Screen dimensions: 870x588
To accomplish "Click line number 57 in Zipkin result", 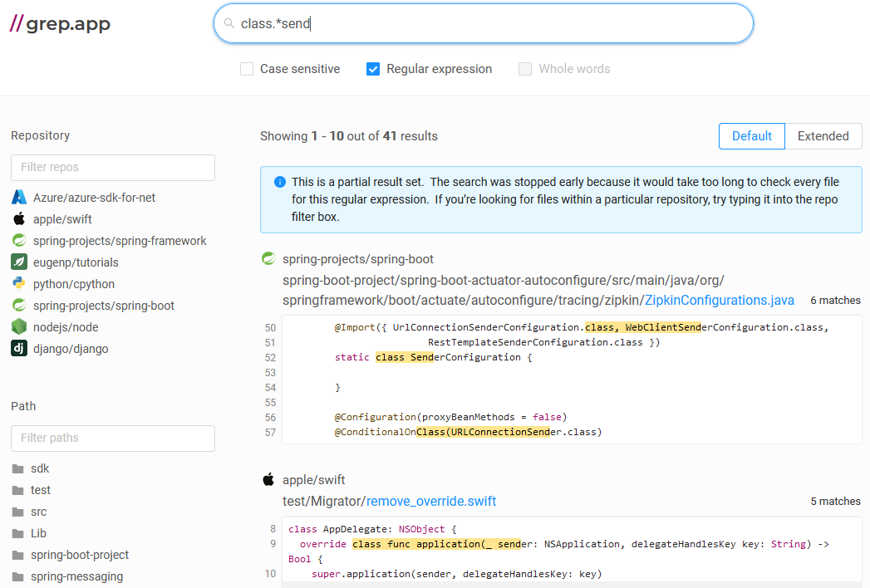I will pyautogui.click(x=270, y=432).
